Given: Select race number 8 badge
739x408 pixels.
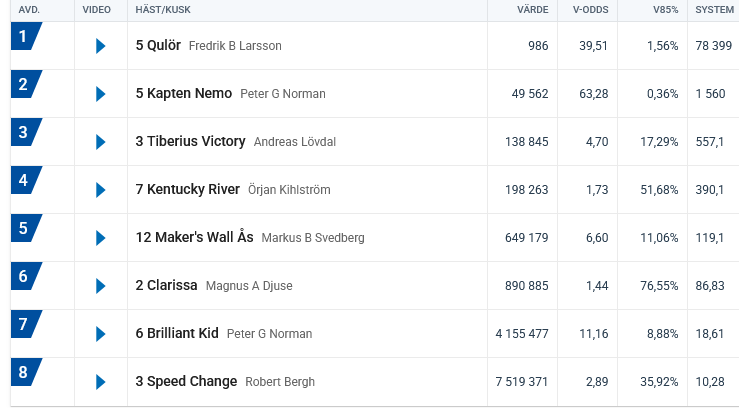Looking at the screenshot, I should coord(25,373).
